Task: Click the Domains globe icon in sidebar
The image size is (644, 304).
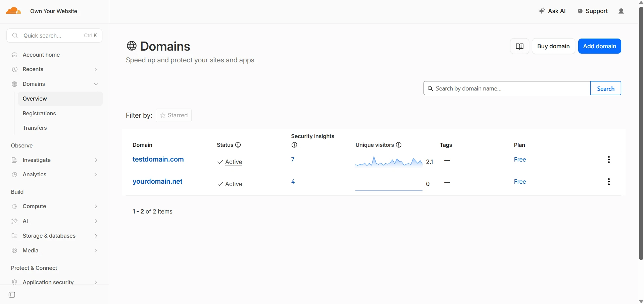Action: tap(14, 84)
